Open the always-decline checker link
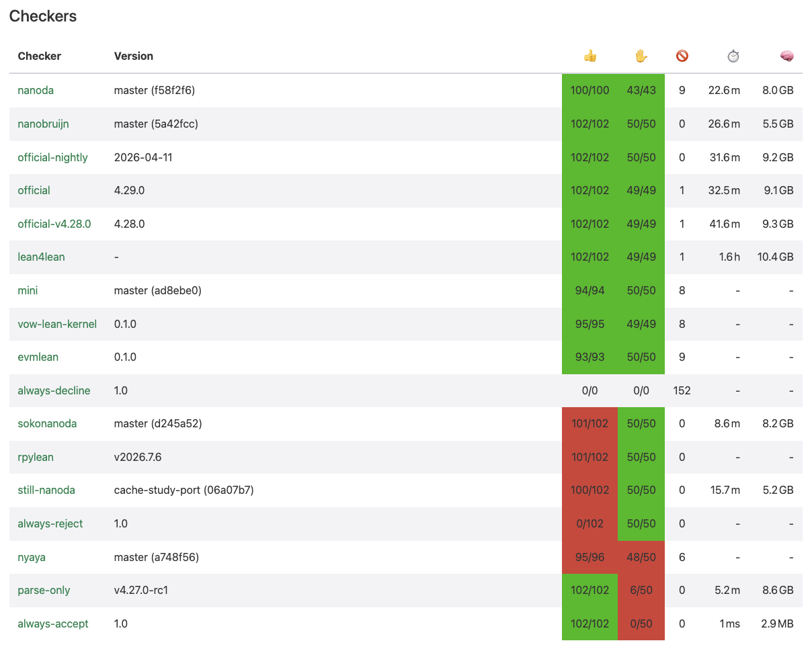This screenshot has width=812, height=645. pyautogui.click(x=54, y=390)
